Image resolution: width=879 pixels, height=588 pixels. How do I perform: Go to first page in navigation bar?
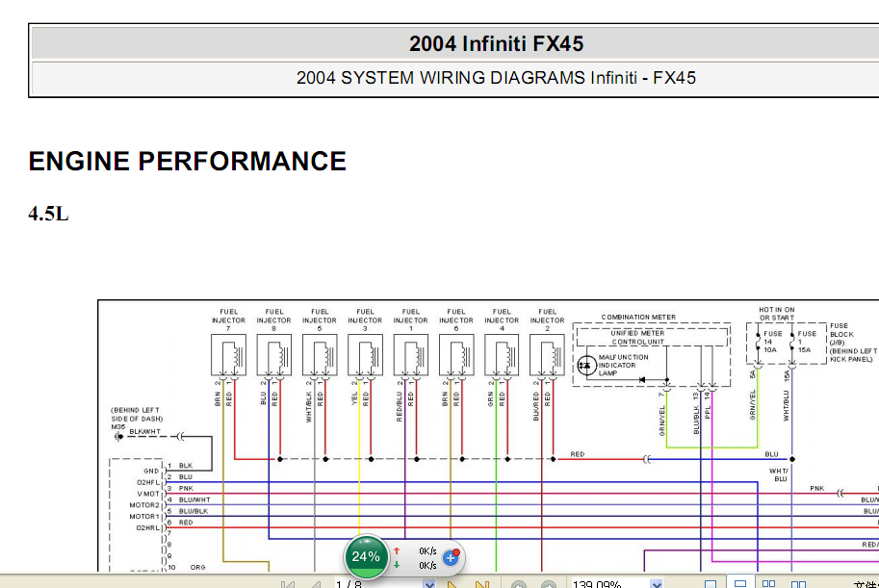click(288, 585)
